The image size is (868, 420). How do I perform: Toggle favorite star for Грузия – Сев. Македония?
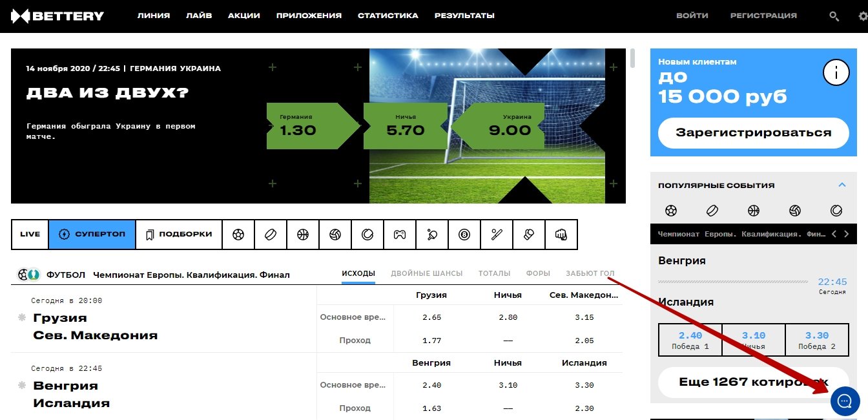click(x=22, y=318)
